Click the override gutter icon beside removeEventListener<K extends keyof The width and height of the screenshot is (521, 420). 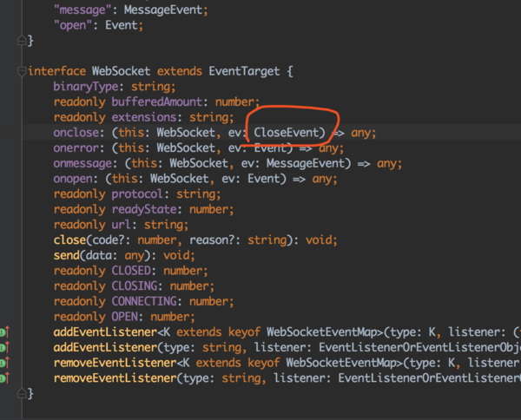tap(4, 363)
